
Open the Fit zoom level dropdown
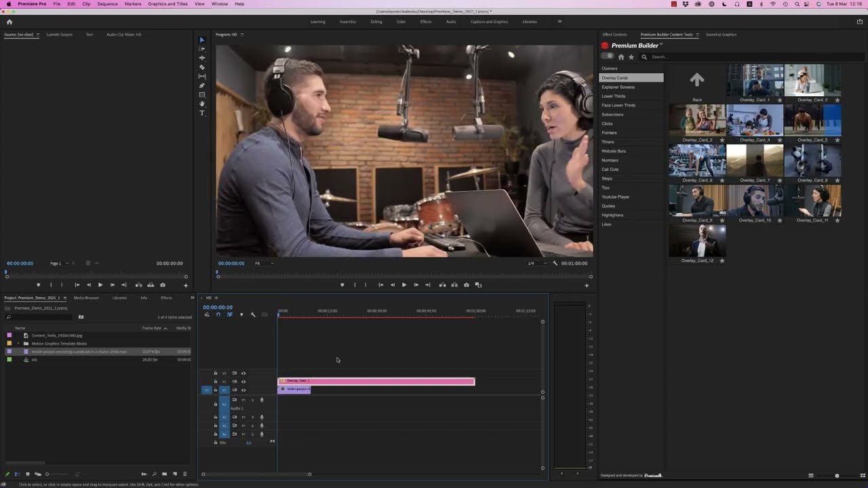(264, 263)
